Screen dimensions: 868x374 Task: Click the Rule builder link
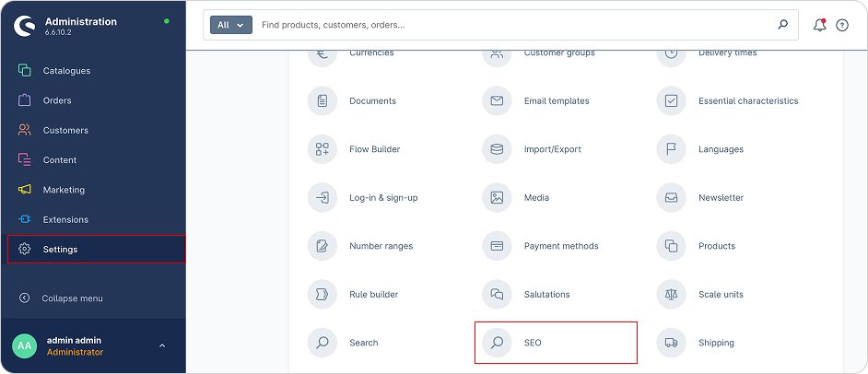coord(373,295)
